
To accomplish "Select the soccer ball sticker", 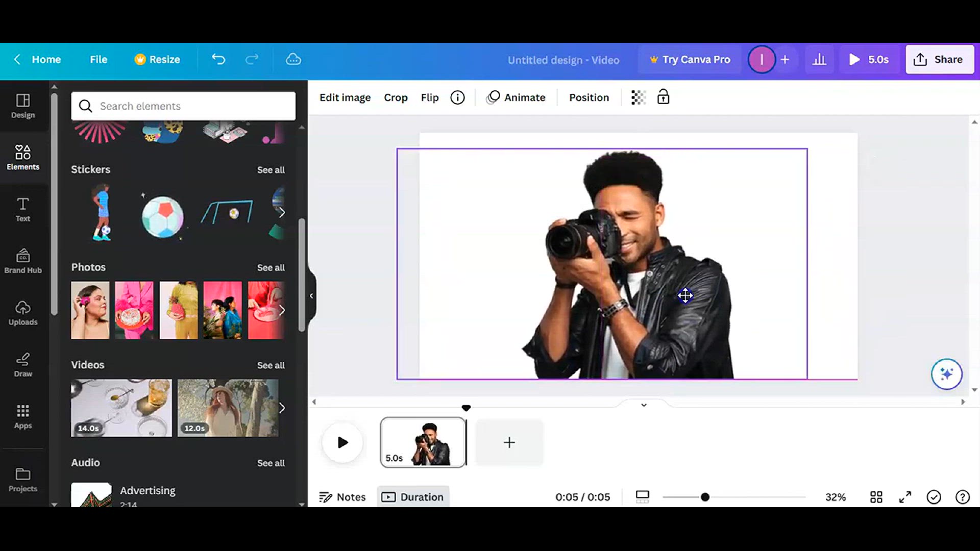I will (163, 217).
